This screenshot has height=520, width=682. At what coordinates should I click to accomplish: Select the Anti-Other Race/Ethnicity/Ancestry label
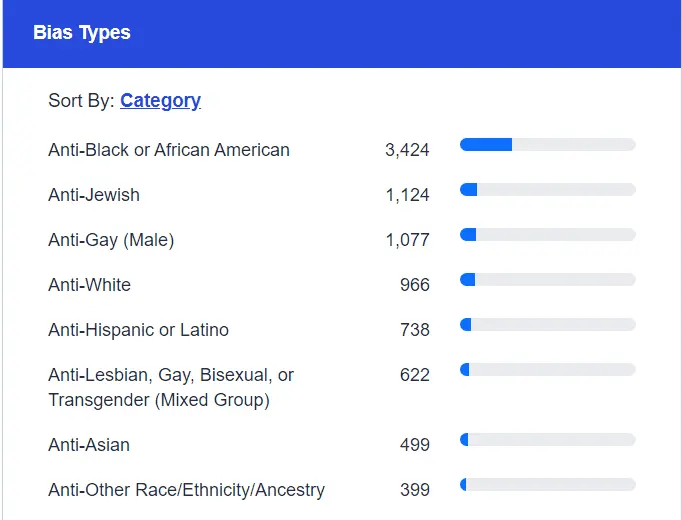click(186, 490)
